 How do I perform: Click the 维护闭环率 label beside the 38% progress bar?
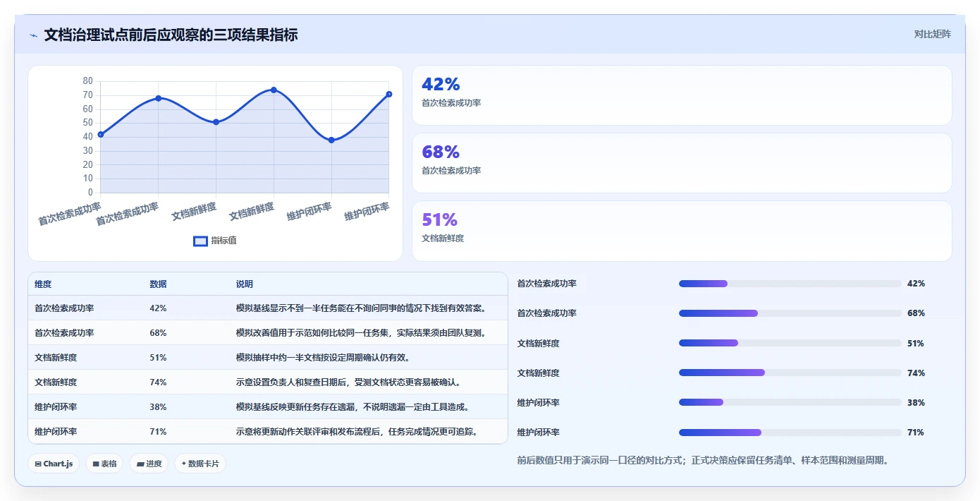point(539,403)
